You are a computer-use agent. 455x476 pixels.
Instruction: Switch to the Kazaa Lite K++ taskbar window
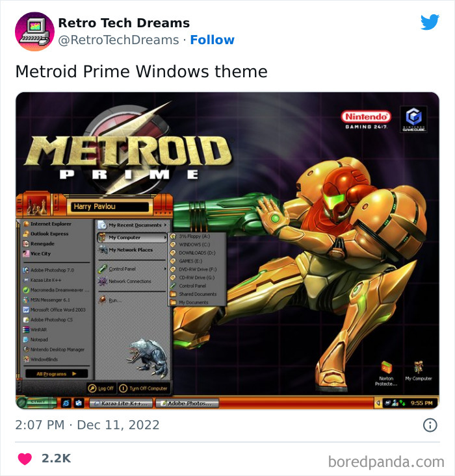(121, 403)
